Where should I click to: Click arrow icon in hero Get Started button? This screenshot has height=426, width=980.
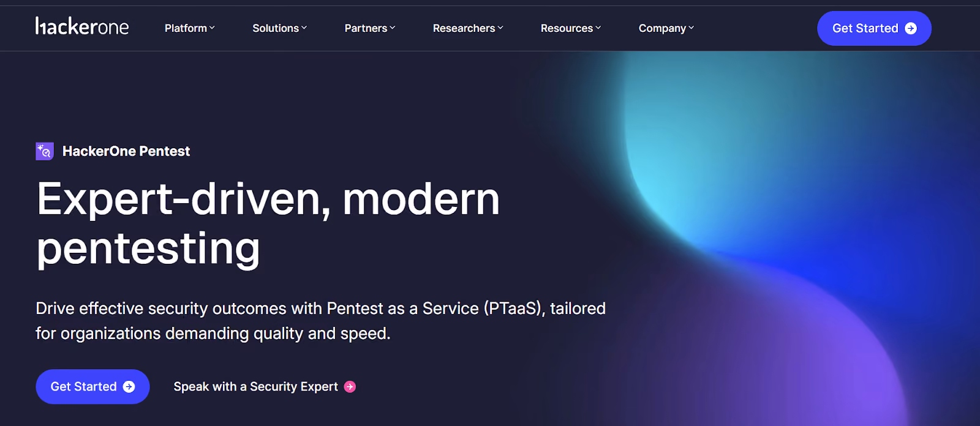pos(129,387)
